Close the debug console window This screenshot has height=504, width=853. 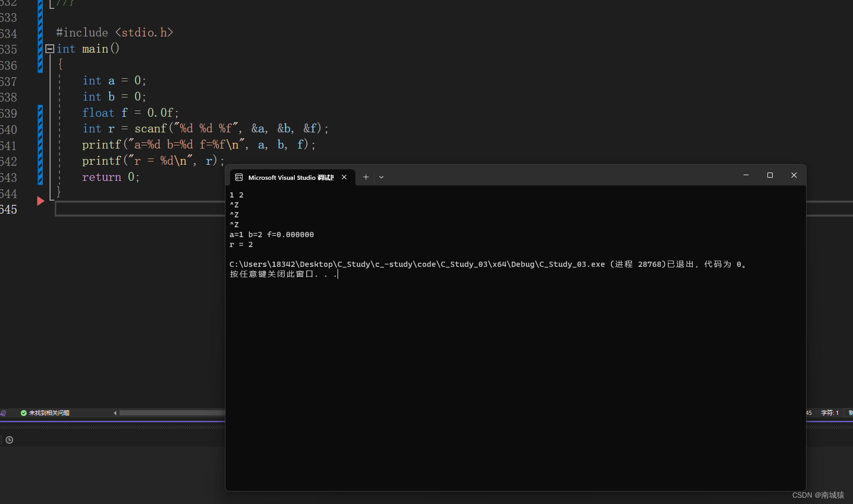pos(794,175)
